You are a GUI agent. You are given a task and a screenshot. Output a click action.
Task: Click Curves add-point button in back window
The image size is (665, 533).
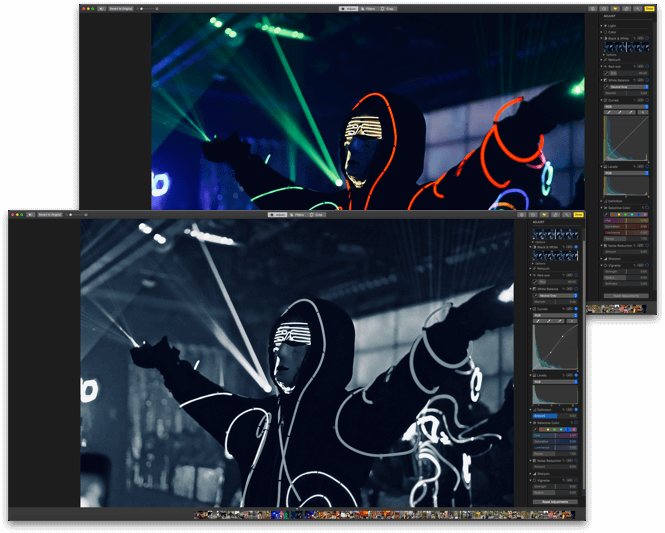point(643,112)
